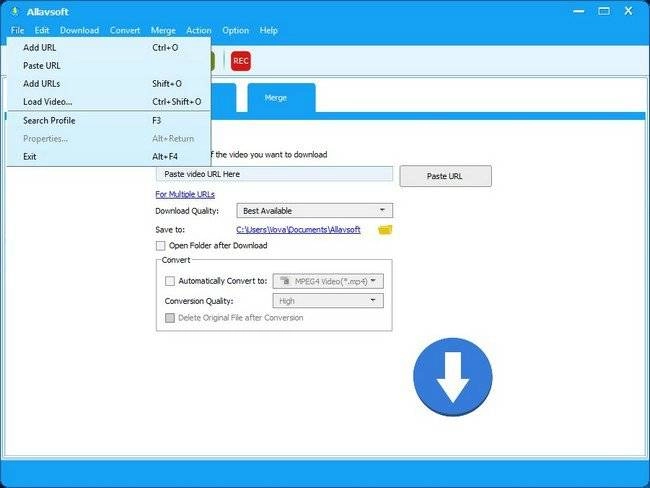Choose Search Profile menu entry
The height and width of the screenshot is (488, 650).
(x=109, y=121)
